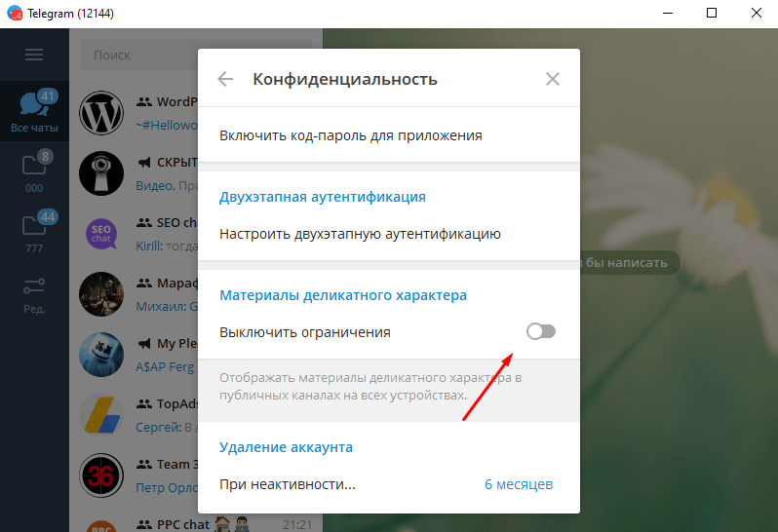Close the Конфиденциальность dialog

[x=552, y=79]
